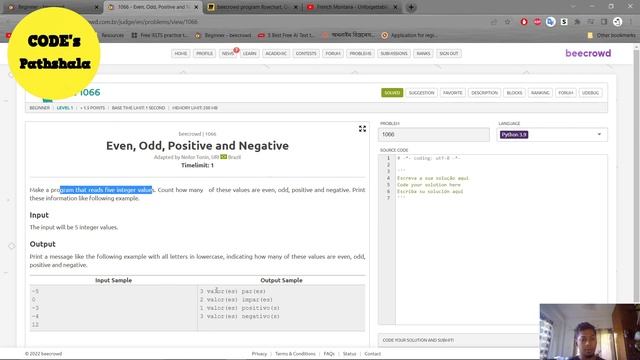Mark problem as FAVORITE
The image size is (640, 360).
453,93
